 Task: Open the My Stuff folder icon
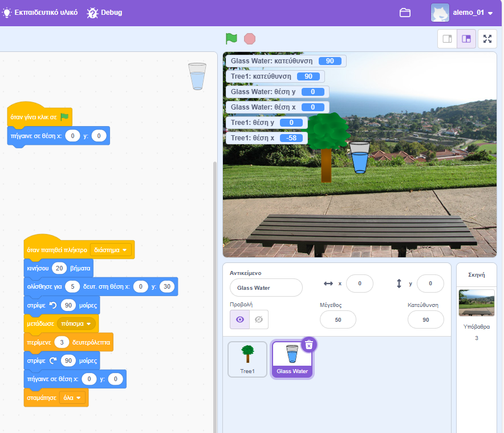click(405, 13)
